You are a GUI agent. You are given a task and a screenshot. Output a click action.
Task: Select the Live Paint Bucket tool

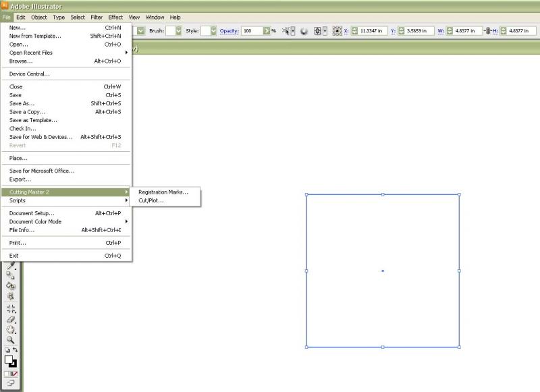11,285
